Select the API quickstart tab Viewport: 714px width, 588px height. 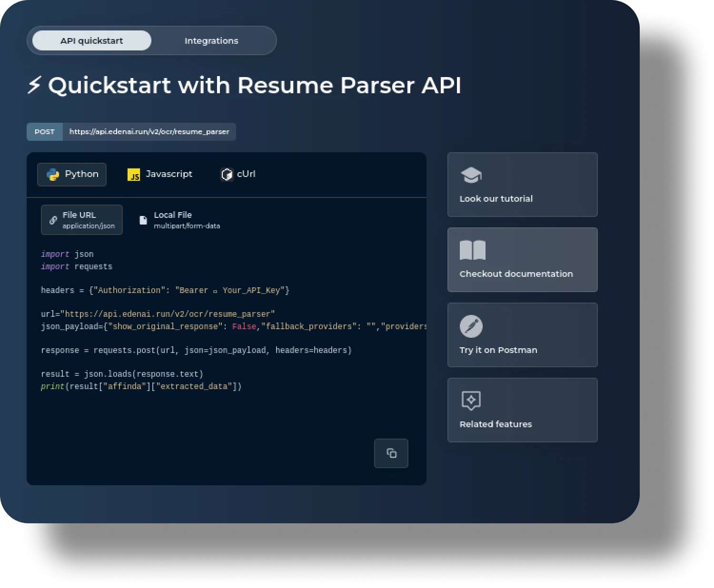(91, 40)
